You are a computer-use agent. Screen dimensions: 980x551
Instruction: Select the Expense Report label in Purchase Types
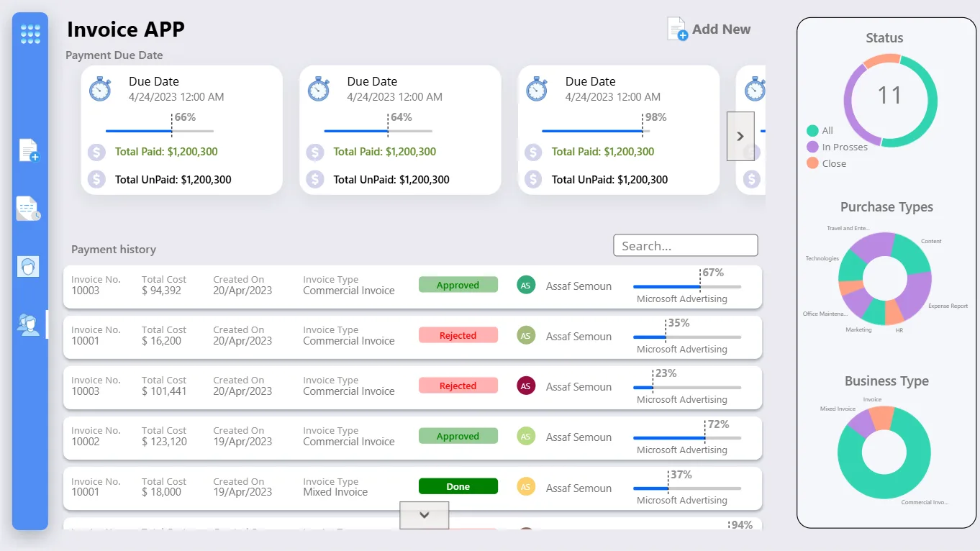[948, 306]
